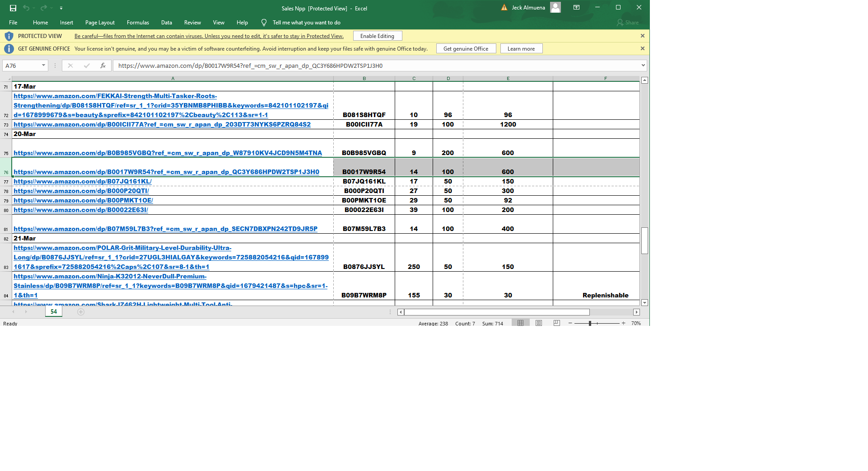Open the Home ribbon tab
The width and height of the screenshot is (868, 471).
(40, 23)
